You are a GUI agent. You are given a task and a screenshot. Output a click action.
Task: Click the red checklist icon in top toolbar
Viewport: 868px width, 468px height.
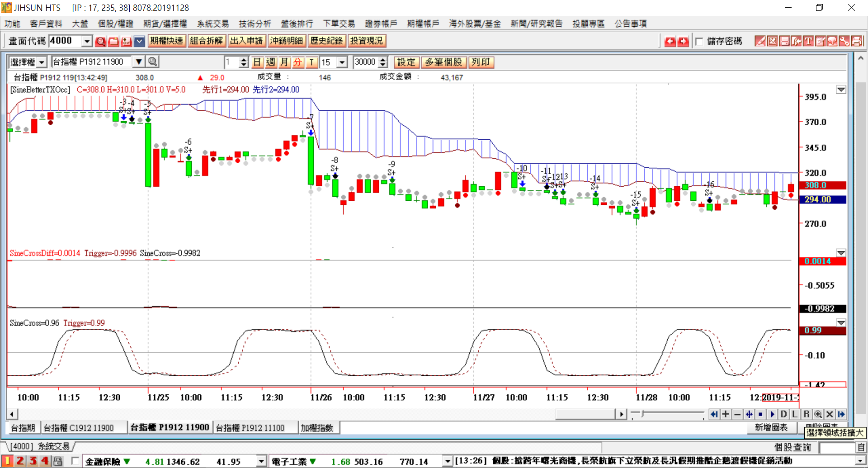point(127,41)
